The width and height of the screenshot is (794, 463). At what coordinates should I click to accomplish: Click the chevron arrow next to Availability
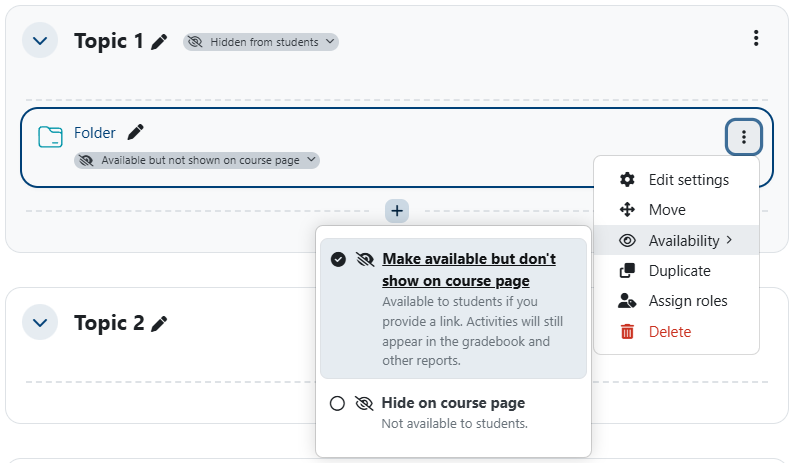tap(729, 240)
